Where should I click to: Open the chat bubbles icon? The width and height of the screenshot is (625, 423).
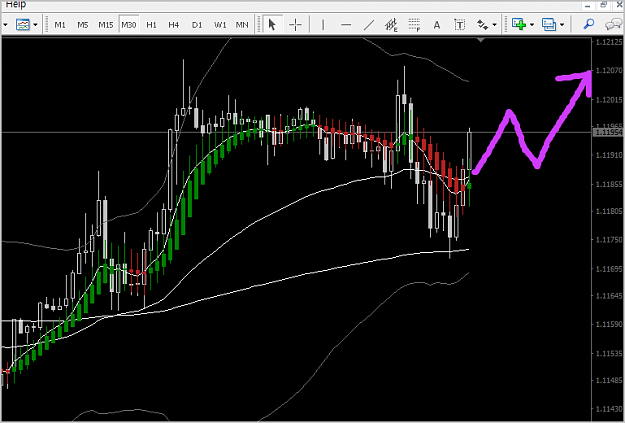point(613,25)
